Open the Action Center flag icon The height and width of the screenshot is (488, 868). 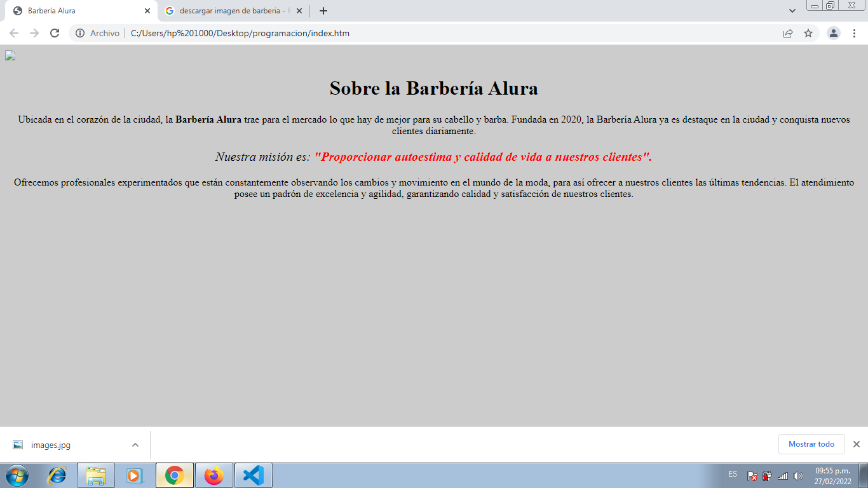752,476
